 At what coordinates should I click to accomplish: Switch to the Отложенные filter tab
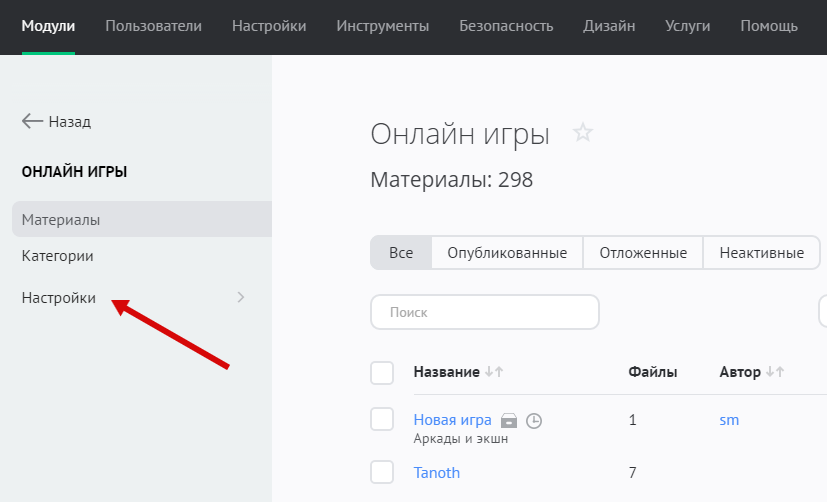pos(643,253)
